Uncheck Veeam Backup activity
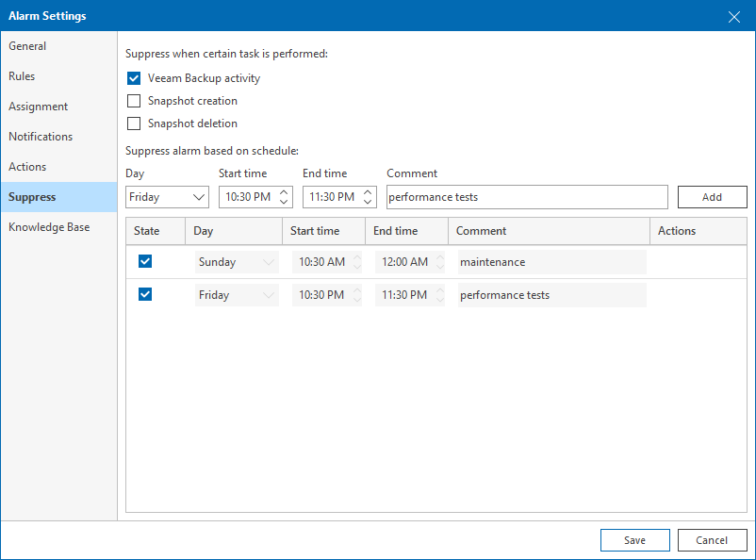Image resolution: width=756 pixels, height=560 pixels. click(134, 78)
